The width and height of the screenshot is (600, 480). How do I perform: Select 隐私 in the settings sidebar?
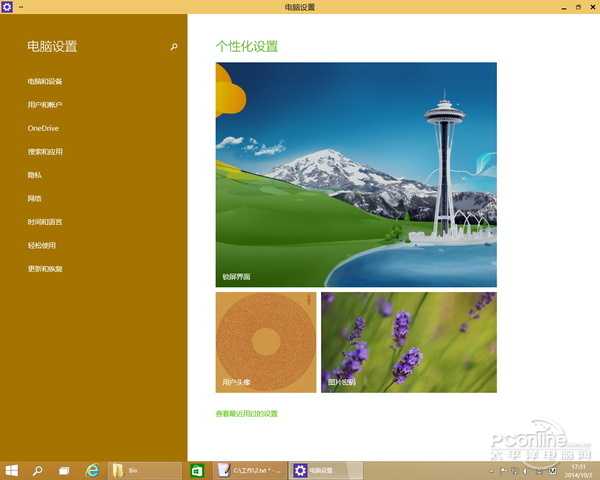34,175
